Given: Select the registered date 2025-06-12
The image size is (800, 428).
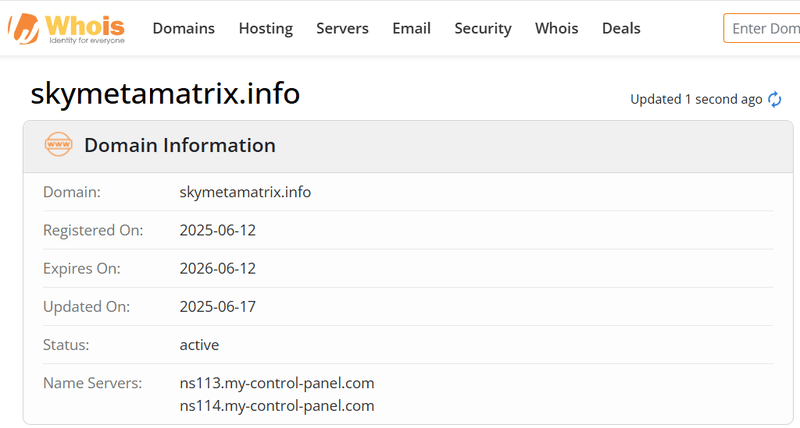Looking at the screenshot, I should pyautogui.click(x=217, y=230).
